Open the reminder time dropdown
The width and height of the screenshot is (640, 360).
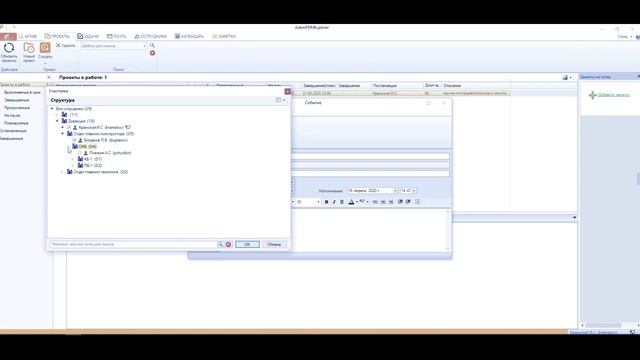(x=414, y=191)
